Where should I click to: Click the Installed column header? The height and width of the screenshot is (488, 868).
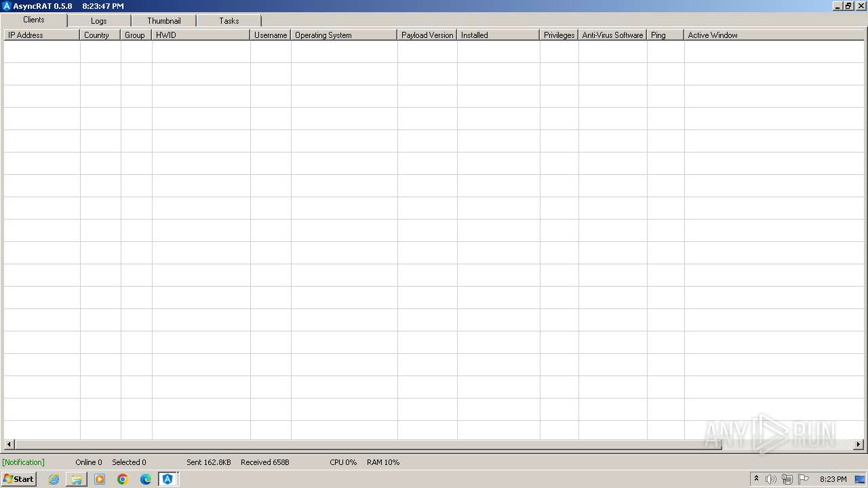pyautogui.click(x=498, y=35)
